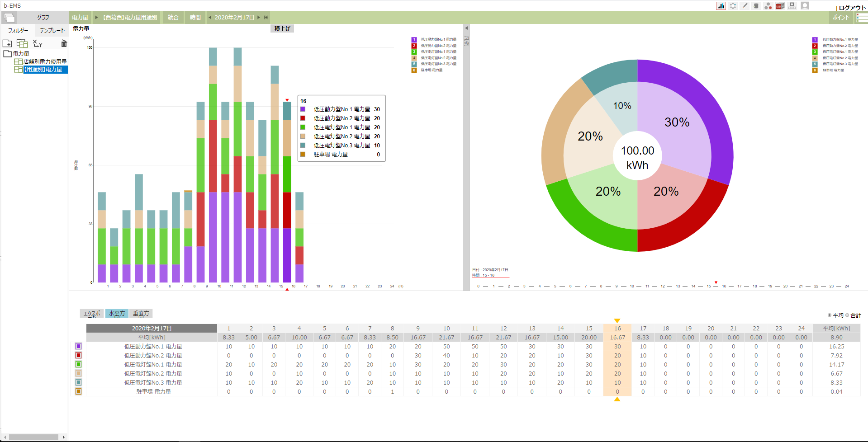Toggle 駐車場 電力量 row checkbox in table
The image size is (868, 442).
pyautogui.click(x=78, y=392)
